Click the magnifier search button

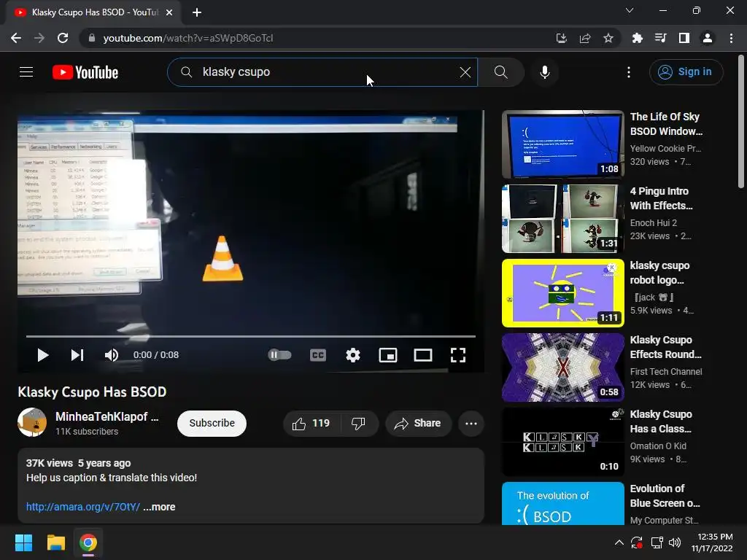coord(500,72)
